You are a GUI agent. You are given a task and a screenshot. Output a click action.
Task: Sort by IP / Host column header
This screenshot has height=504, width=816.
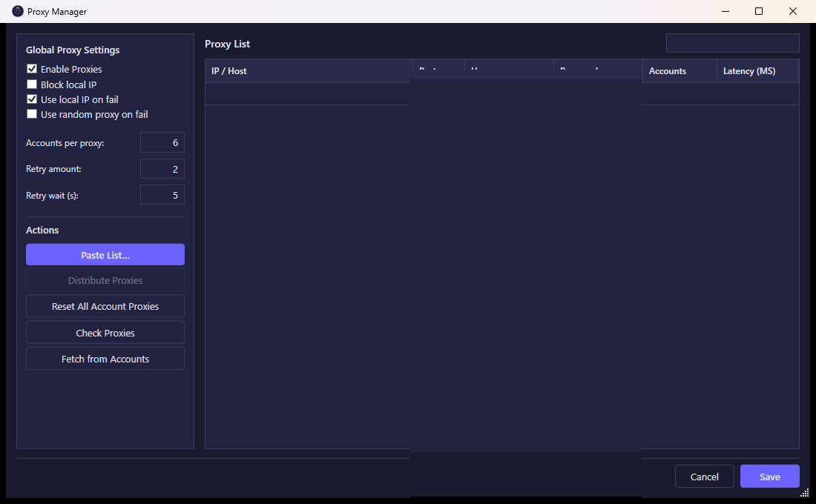click(309, 70)
